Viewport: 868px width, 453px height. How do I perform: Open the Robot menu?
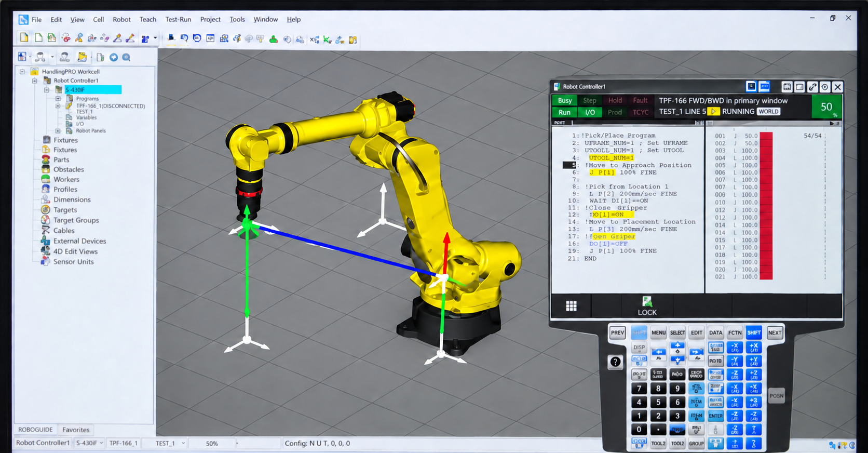pyautogui.click(x=121, y=20)
